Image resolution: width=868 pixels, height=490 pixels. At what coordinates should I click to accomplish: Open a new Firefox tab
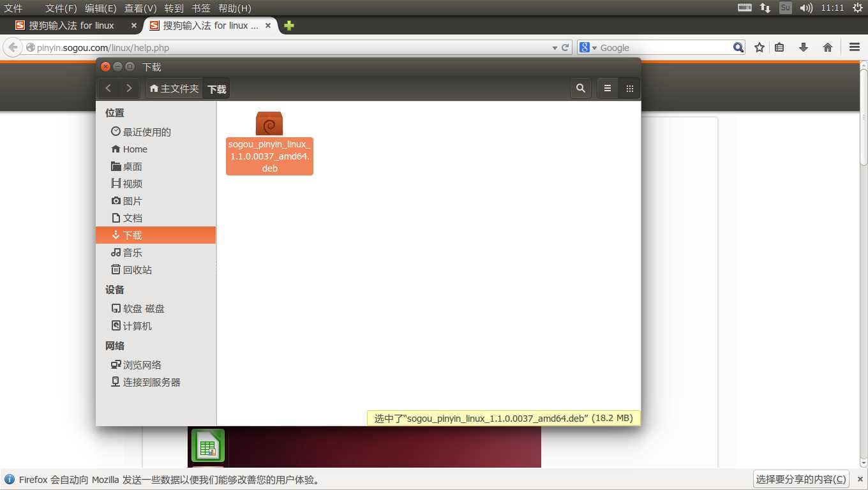(289, 26)
